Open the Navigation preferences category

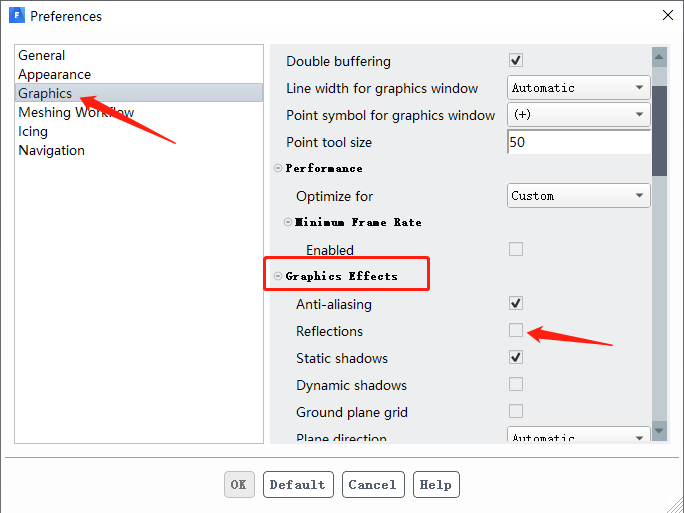[x=51, y=150]
